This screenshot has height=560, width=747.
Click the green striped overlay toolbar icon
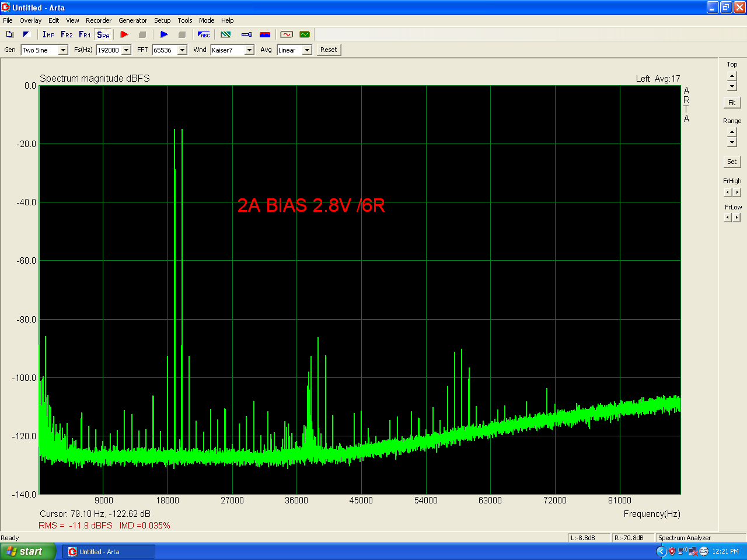point(226,34)
